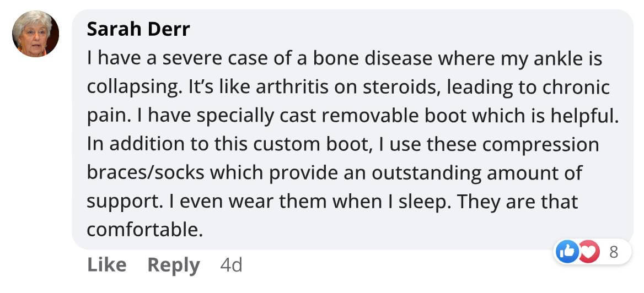Click the red heart reaction icon
Screen dimensions: 644x293
[x=590, y=252]
